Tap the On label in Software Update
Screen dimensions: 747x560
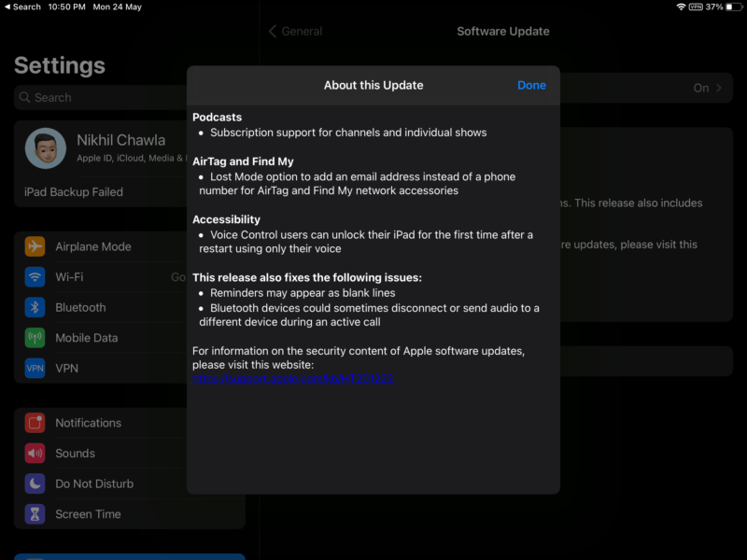pos(701,88)
